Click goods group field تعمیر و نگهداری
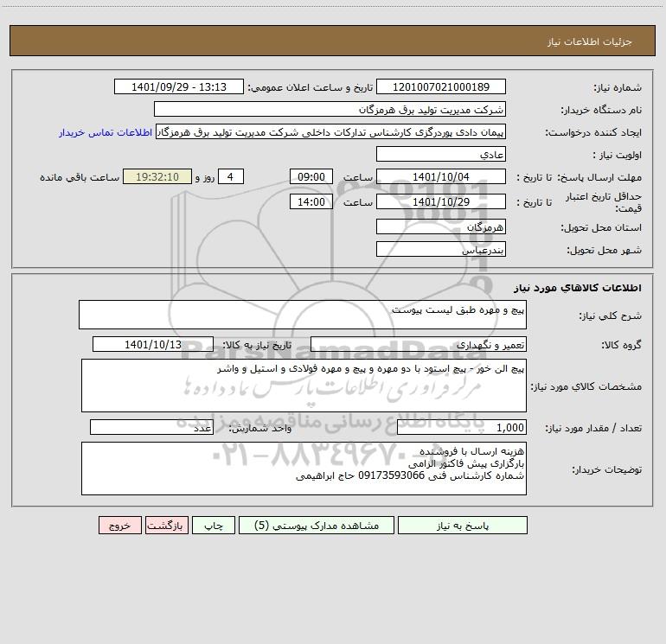666x644 pixels. point(419,344)
